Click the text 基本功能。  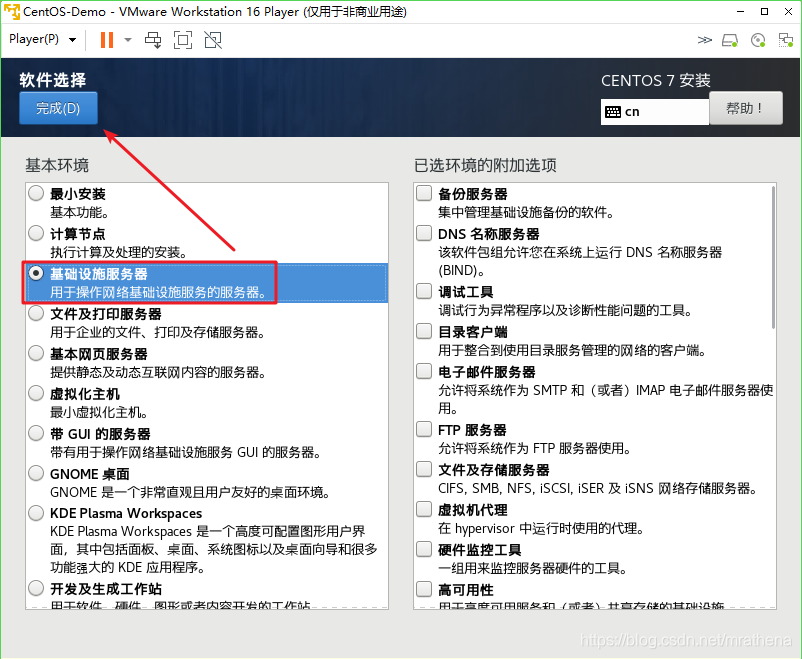(x=79, y=212)
